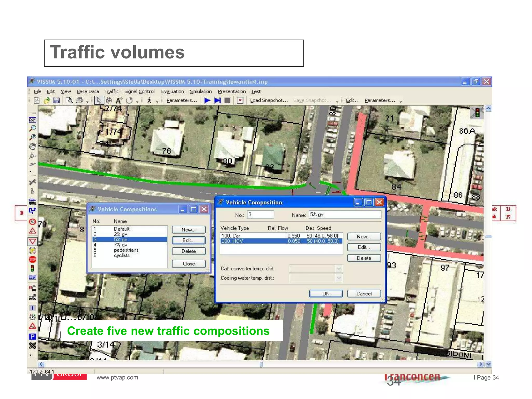The image size is (532, 399).
Task: Stop the simulation using the grey square
Action: click(227, 101)
